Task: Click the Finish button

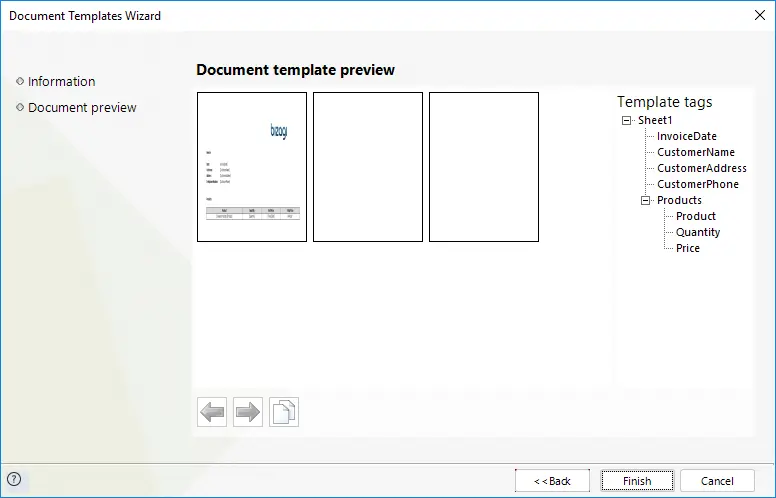Action: [x=637, y=481]
